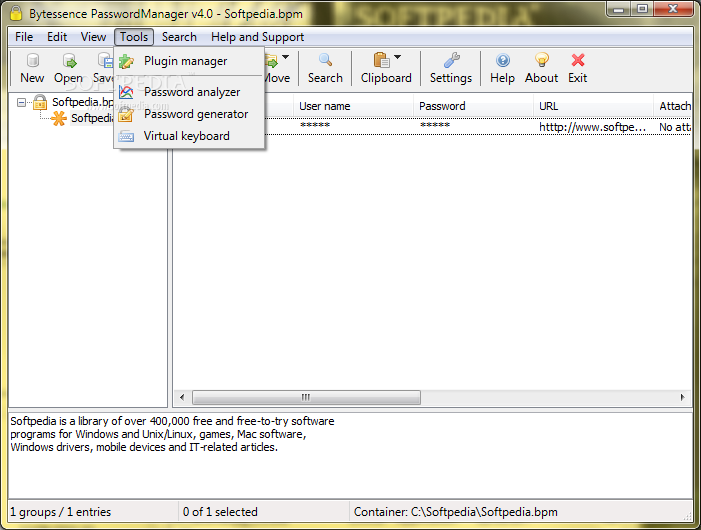Click the About lightbulb icon

[x=541, y=60]
